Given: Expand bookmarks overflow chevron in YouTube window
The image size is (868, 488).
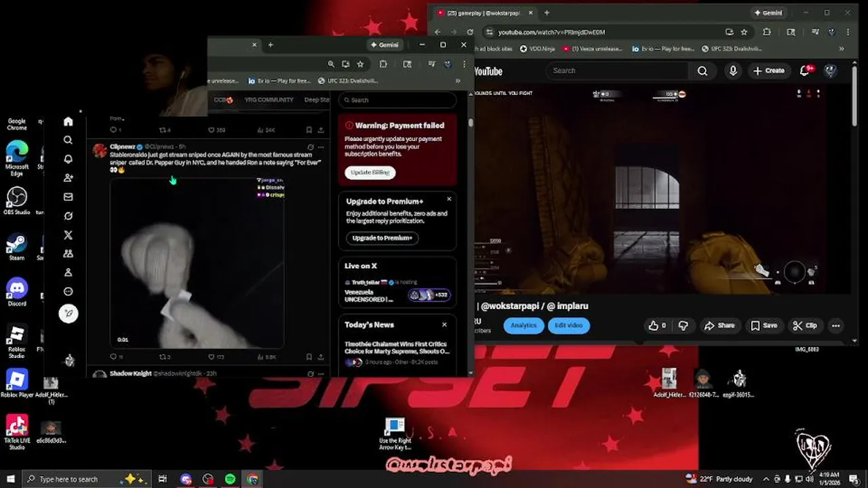Looking at the screenshot, I should (x=842, y=49).
